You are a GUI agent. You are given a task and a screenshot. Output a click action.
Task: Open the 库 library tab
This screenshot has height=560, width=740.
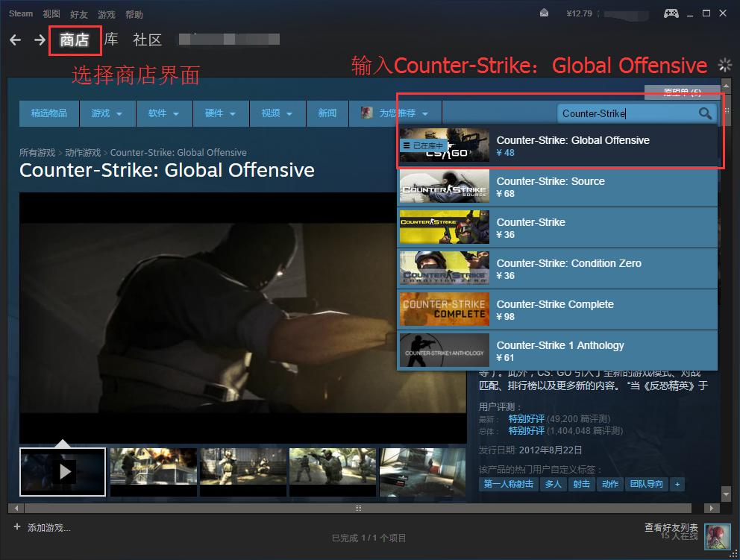tap(111, 40)
